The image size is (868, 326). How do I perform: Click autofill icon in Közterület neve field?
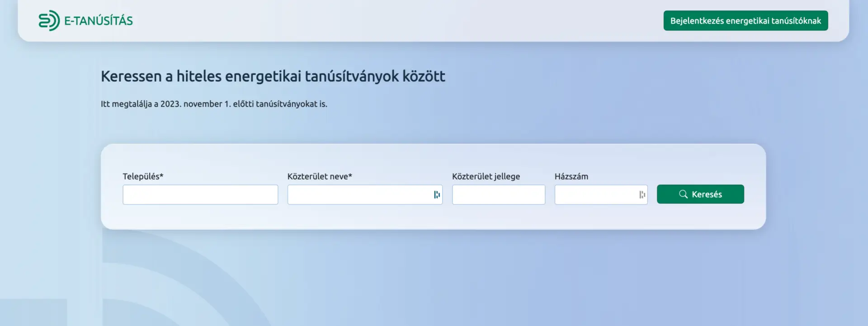click(437, 195)
